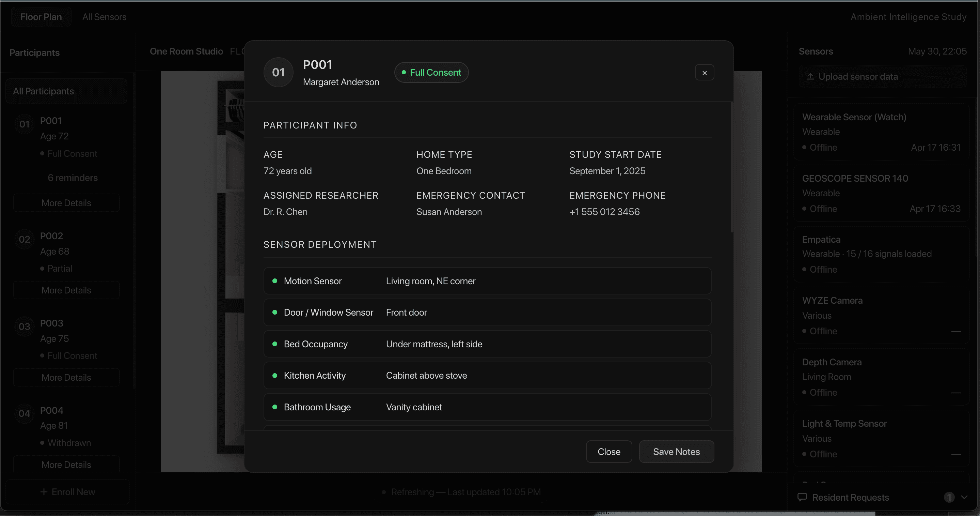This screenshot has height=516, width=980.
Task: Click the 02 badge for participant P002
Action: coord(25,239)
